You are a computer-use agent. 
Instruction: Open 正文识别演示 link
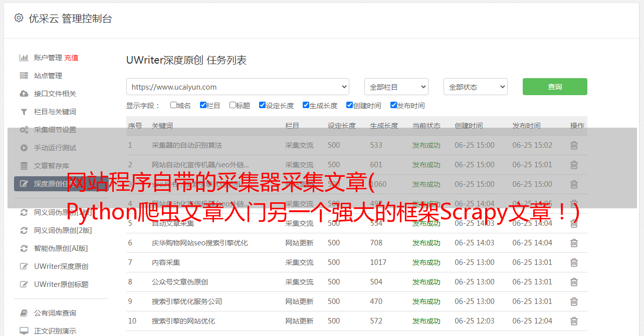[55, 331]
